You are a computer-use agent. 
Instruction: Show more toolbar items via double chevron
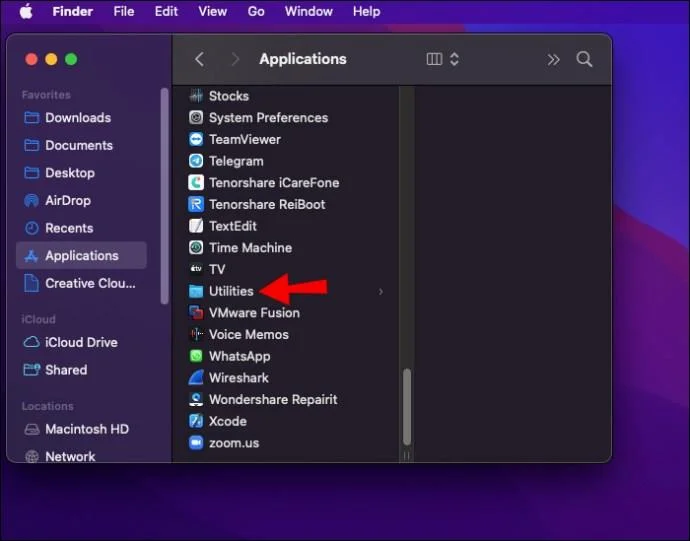point(553,59)
